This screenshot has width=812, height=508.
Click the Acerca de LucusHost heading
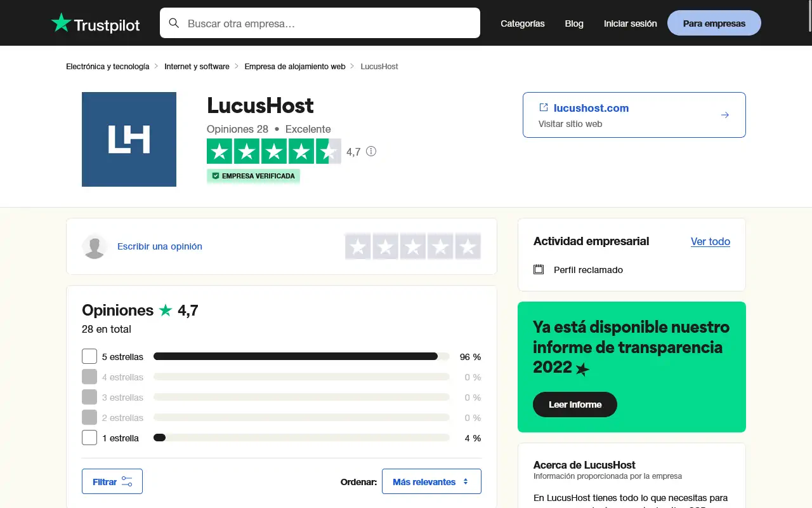[584, 465]
